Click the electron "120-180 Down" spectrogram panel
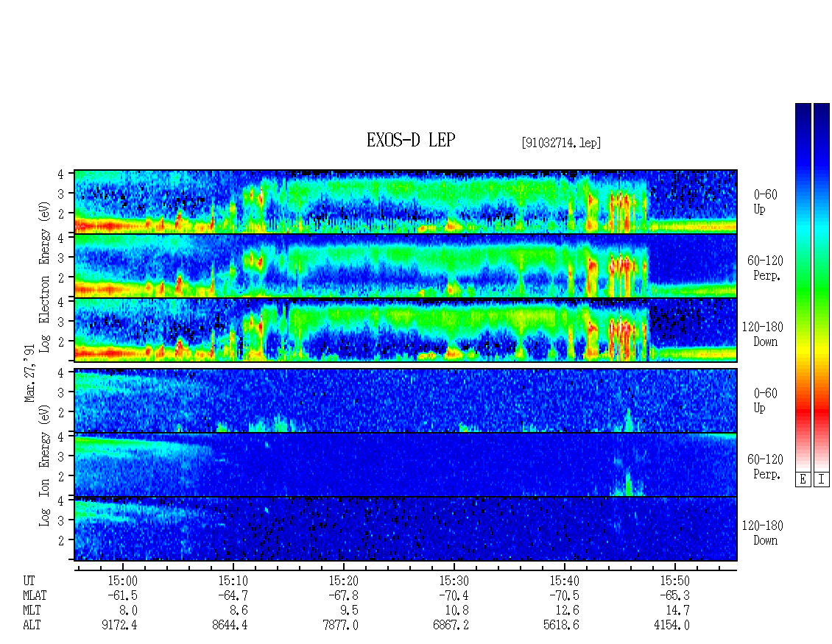This screenshot has height=644, width=832. pos(406,330)
